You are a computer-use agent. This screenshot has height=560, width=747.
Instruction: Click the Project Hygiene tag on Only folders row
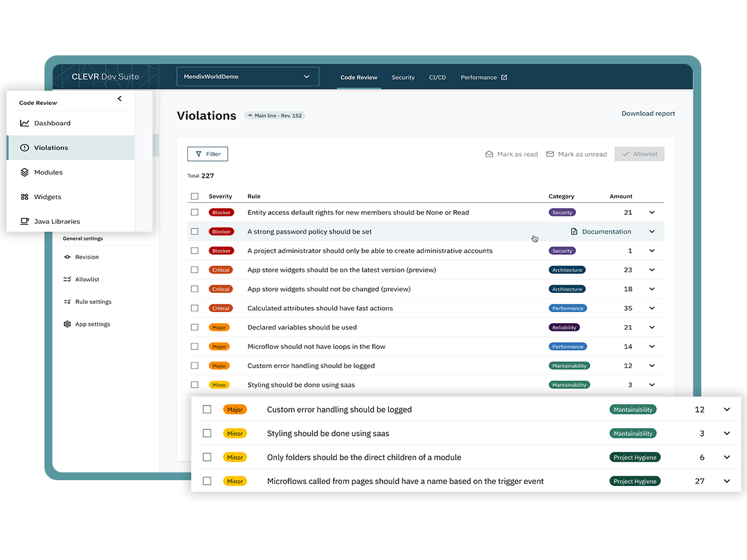634,457
